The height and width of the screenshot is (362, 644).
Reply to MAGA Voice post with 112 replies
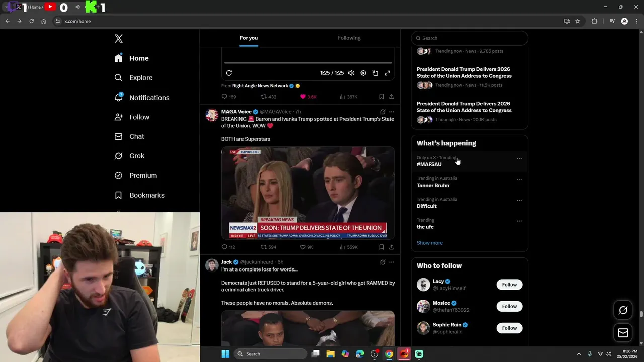click(x=228, y=247)
